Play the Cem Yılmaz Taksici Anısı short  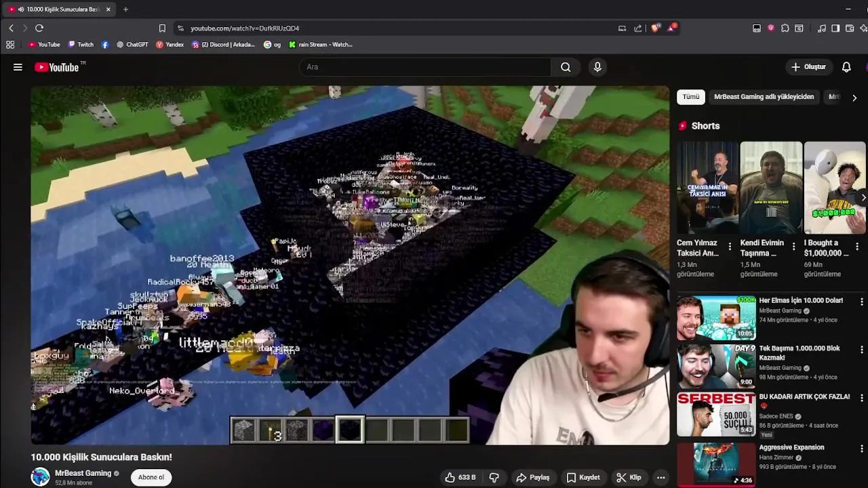pos(707,188)
